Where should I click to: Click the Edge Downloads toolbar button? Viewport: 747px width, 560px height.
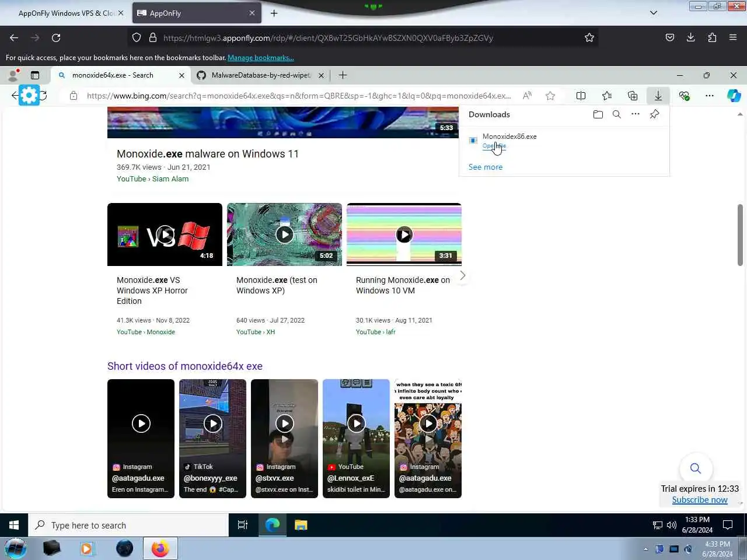point(658,96)
